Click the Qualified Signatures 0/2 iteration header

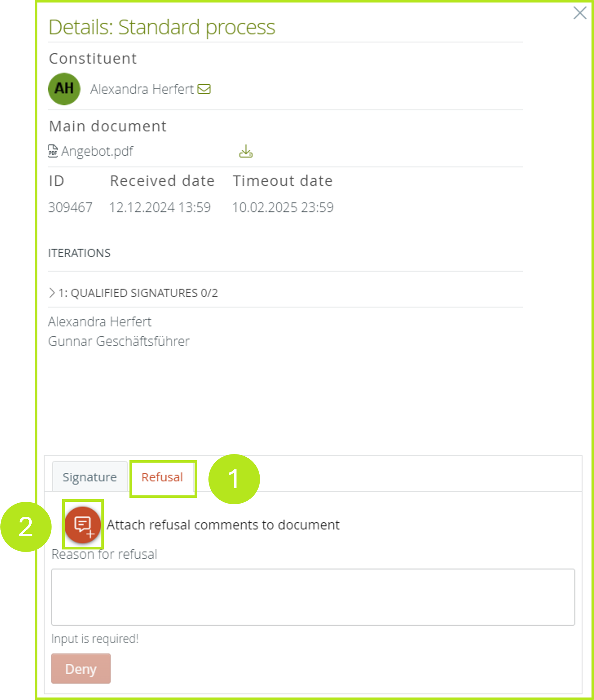[138, 293]
